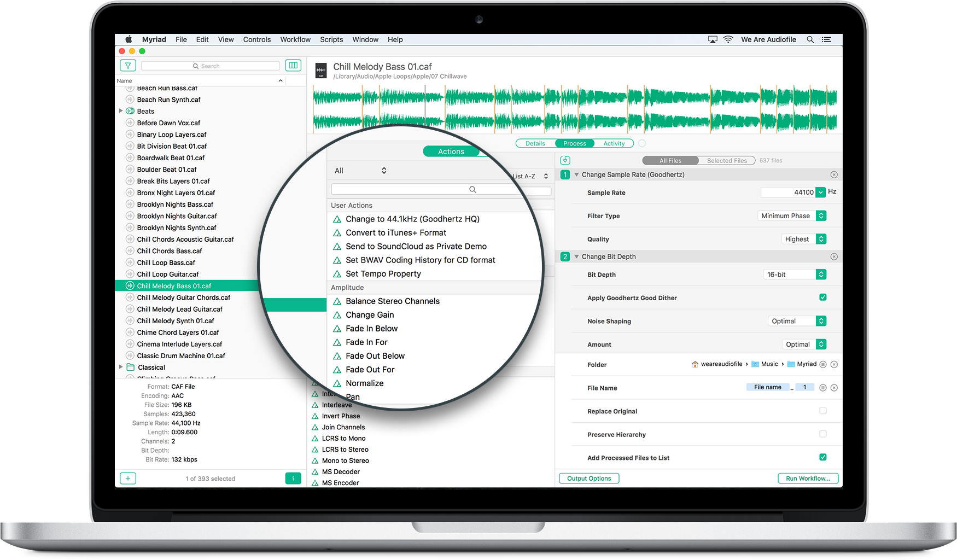Click the AirPlay display icon
The image size is (957, 560).
pos(713,39)
